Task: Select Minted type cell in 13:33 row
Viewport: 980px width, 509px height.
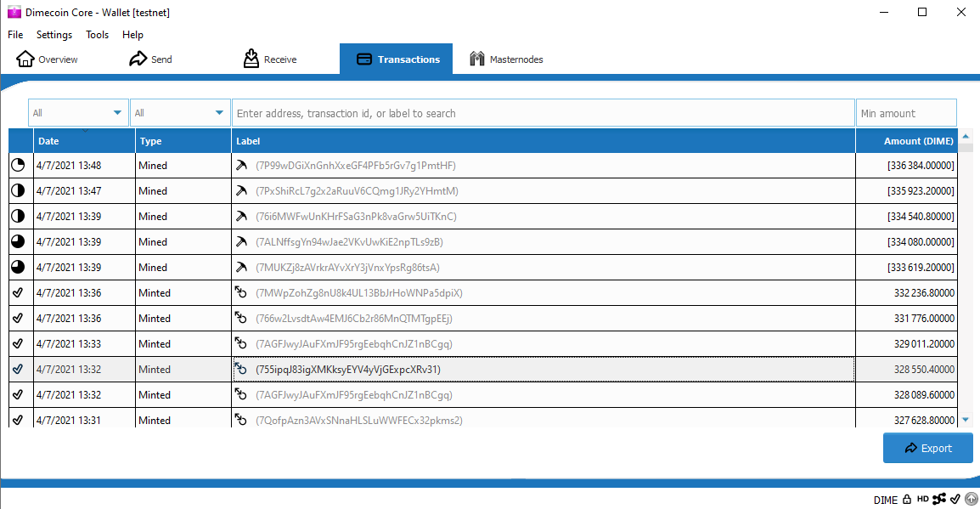Action: pos(183,344)
